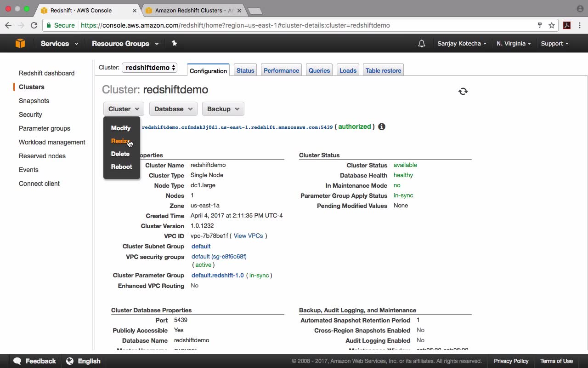Bookmark this page with the star icon
The height and width of the screenshot is (368, 588).
click(x=552, y=25)
